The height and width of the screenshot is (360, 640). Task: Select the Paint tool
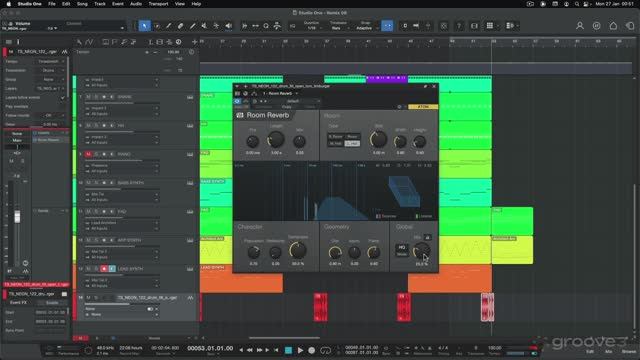192,26
